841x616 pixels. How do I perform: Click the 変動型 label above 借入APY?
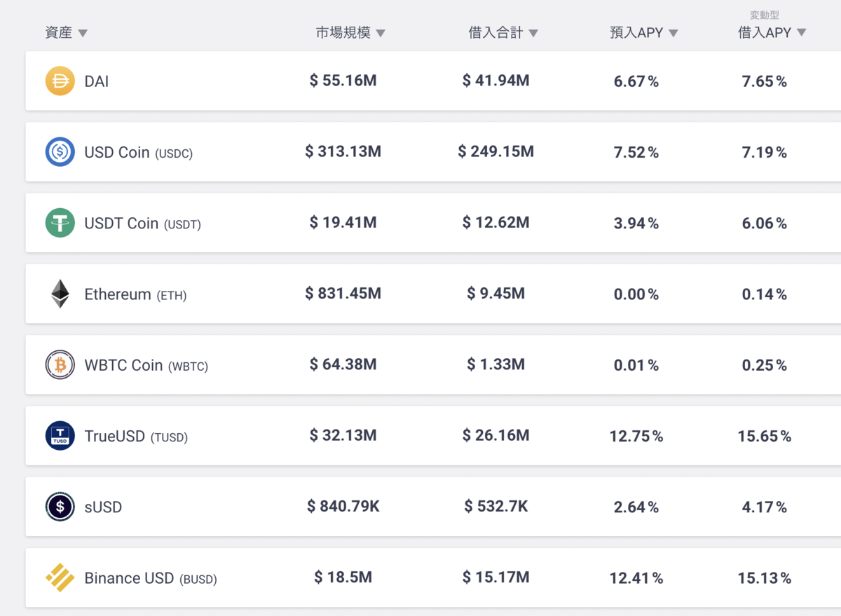pyautogui.click(x=765, y=15)
